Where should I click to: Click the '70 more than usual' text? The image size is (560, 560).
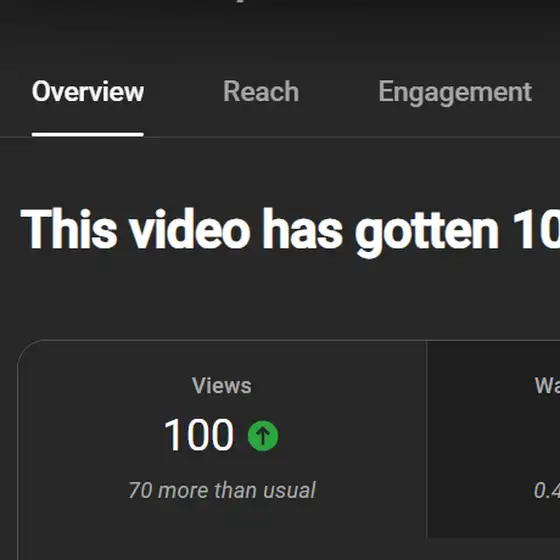coord(222,490)
